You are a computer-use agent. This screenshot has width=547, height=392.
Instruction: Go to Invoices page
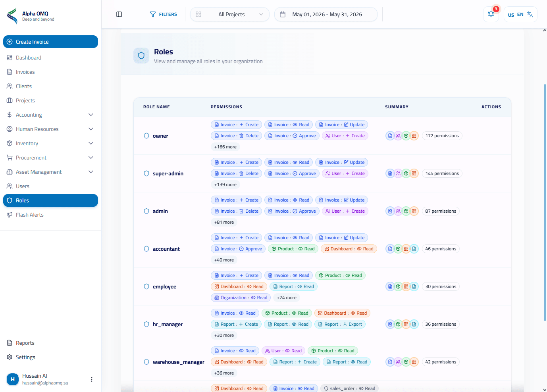(x=50, y=72)
